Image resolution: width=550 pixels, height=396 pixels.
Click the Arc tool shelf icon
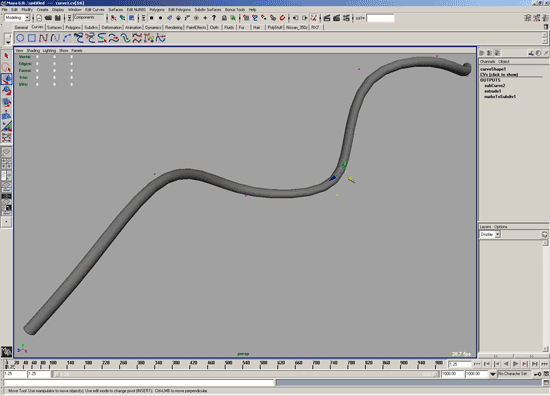point(67,38)
